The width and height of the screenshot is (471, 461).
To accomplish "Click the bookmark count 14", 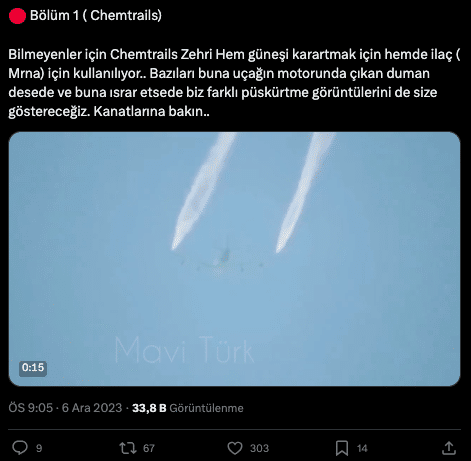I will (x=362, y=448).
